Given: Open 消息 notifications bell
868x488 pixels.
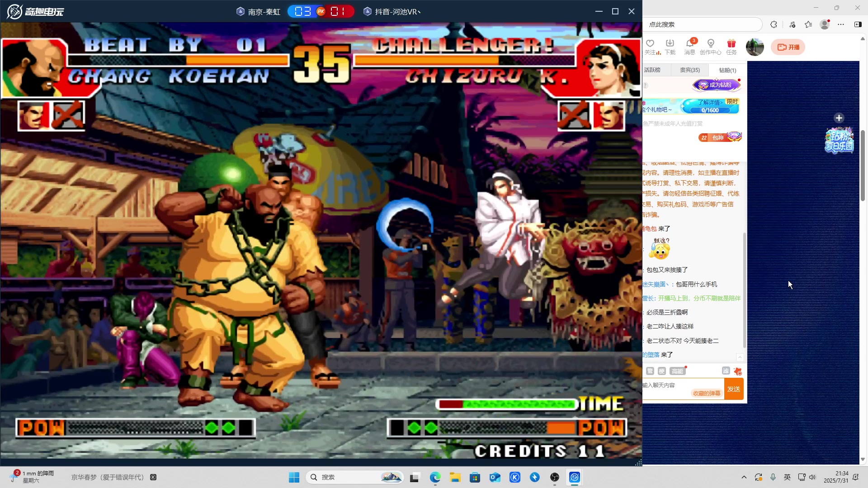Looking at the screenshot, I should [x=689, y=43].
